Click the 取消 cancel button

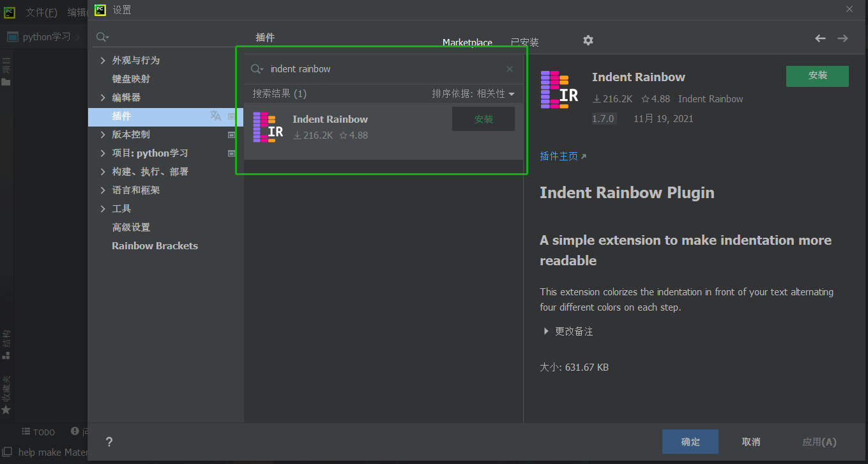pos(751,442)
